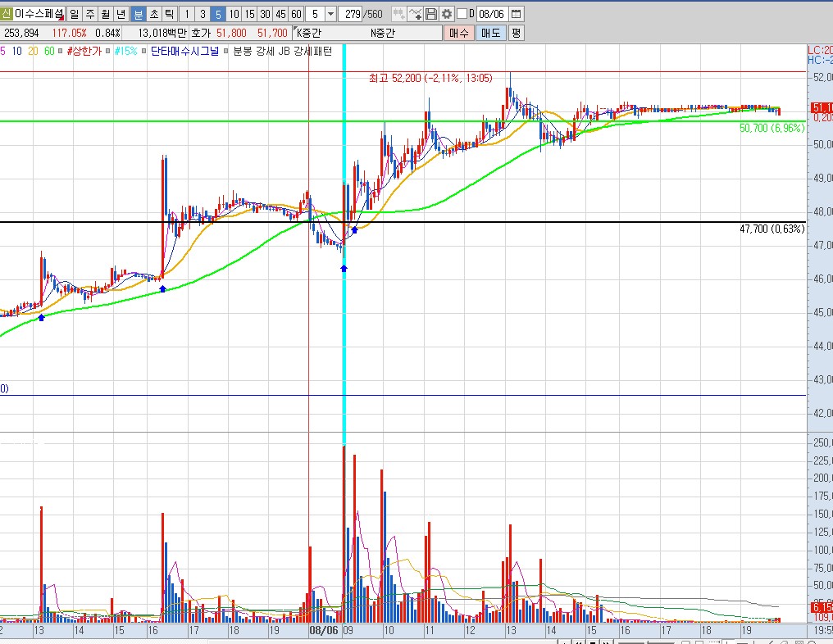Set interval to 60 minutes

pos(297,14)
